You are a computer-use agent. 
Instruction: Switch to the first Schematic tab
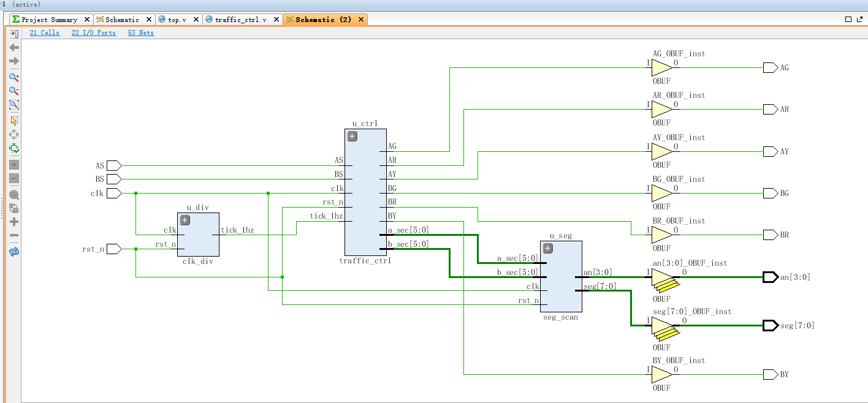click(x=122, y=20)
